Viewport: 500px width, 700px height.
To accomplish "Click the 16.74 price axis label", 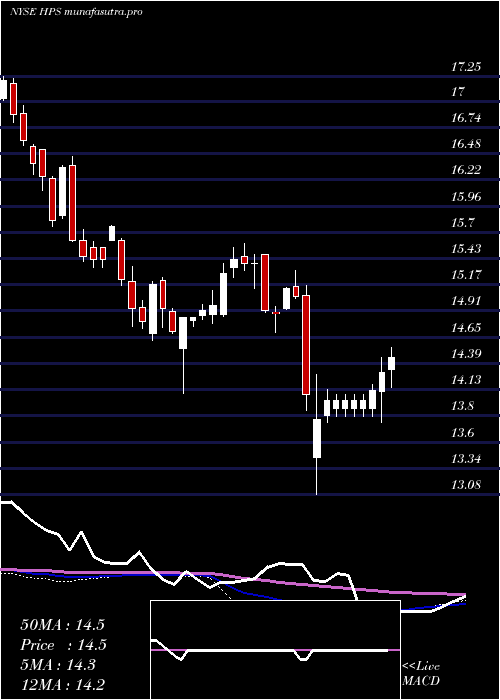I will point(467,118).
